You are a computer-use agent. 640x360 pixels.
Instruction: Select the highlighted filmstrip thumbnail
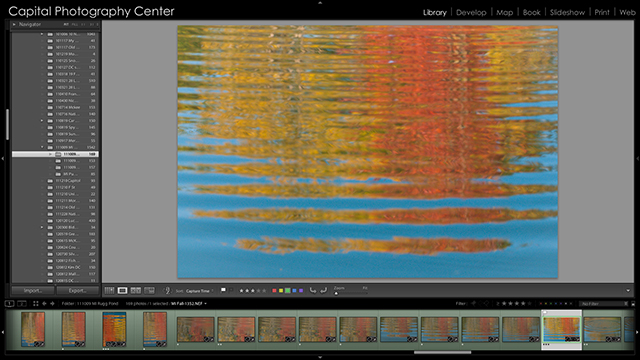(x=561, y=329)
